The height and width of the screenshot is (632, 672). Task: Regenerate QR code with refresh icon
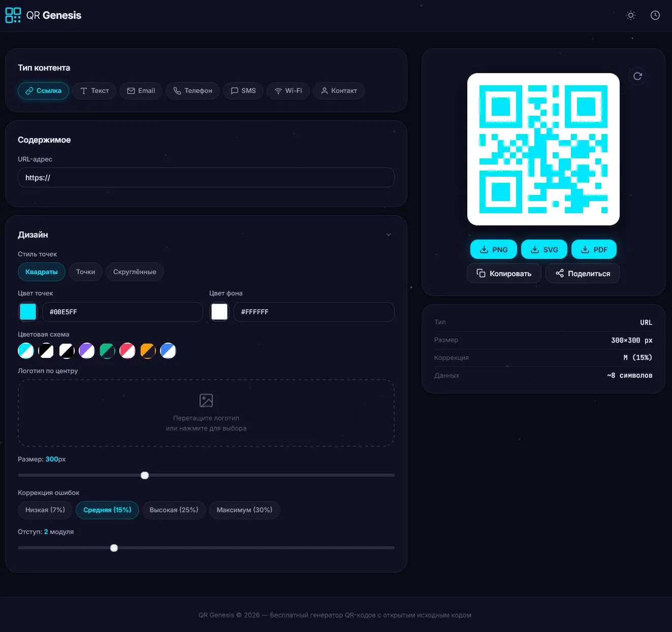[x=637, y=76]
